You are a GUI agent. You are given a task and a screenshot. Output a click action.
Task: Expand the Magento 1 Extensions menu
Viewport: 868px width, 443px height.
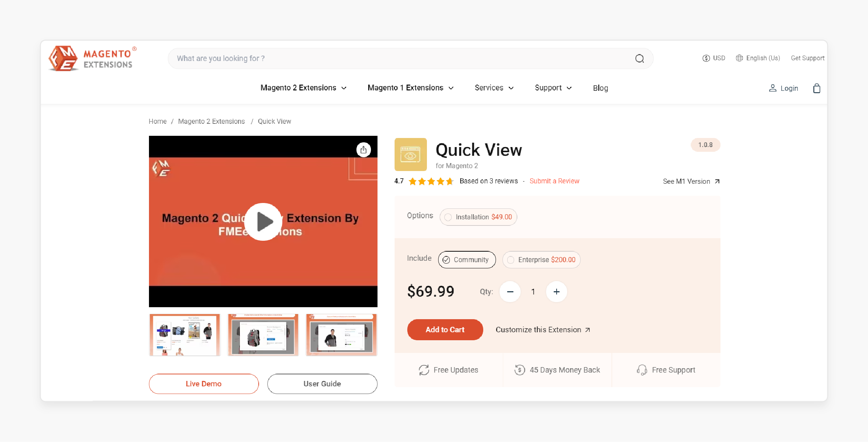411,88
